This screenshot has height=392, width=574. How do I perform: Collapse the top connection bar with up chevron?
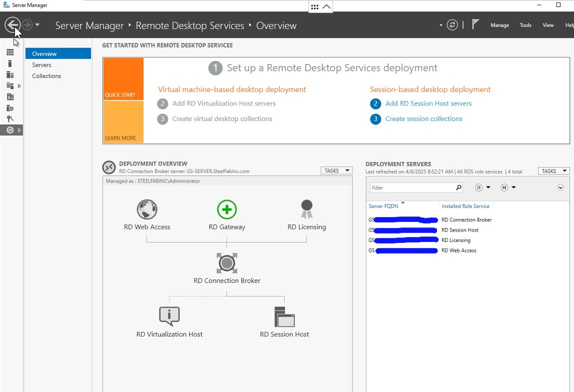326,6
